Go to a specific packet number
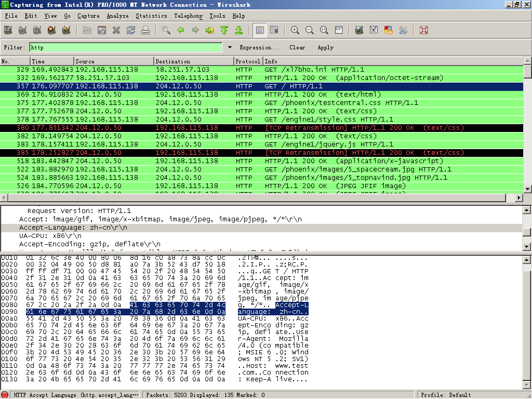532x399 pixels. pos(210,30)
